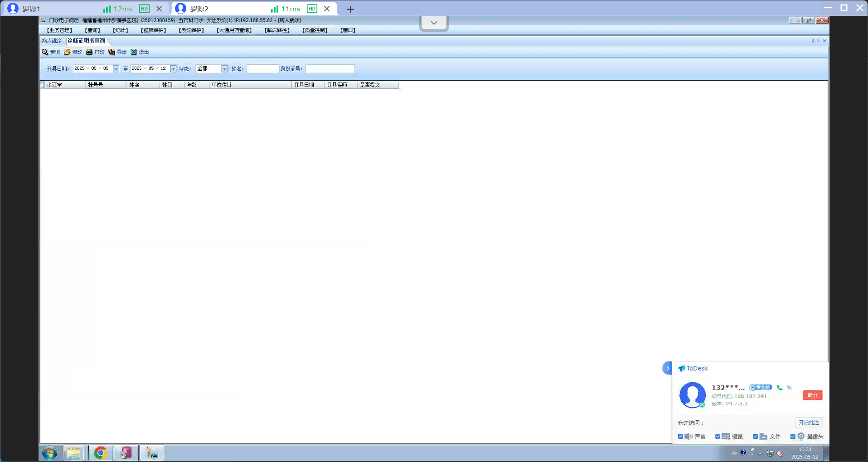Viewport: 868px width, 462px height.
Task: Show hidden system tray icons
Action: tap(760, 453)
